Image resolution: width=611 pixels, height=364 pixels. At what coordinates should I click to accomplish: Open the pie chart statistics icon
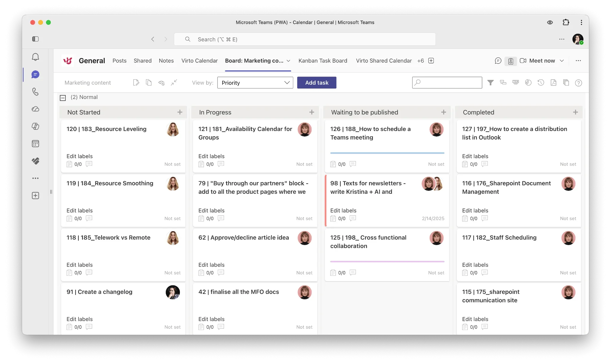tap(528, 83)
